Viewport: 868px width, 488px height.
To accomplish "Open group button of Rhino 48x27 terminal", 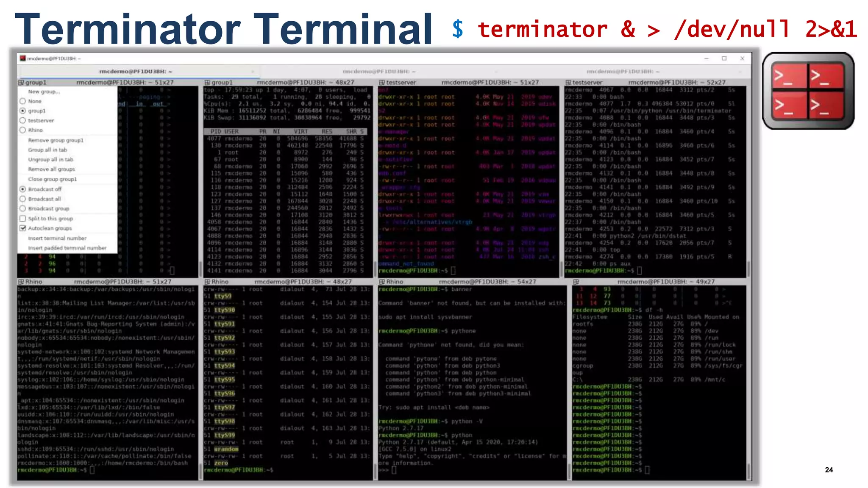I will tap(207, 282).
